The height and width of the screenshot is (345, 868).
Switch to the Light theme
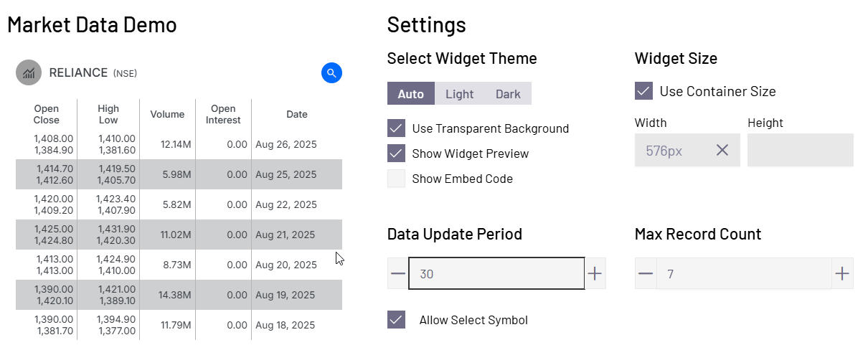[460, 94]
